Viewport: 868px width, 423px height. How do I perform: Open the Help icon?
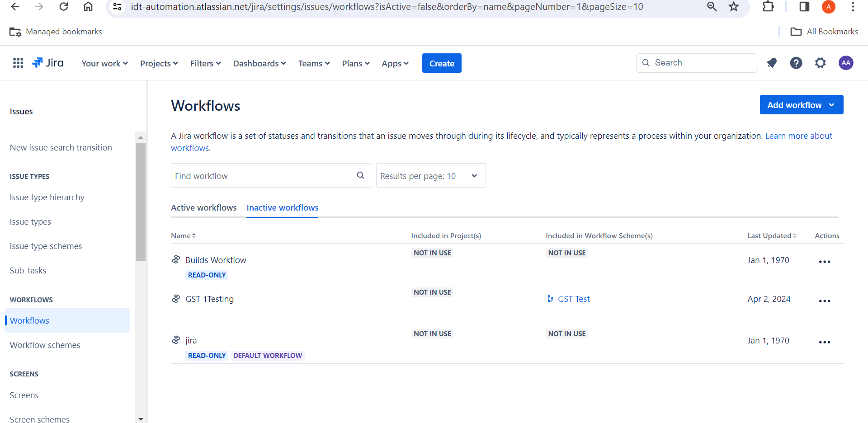[796, 63]
